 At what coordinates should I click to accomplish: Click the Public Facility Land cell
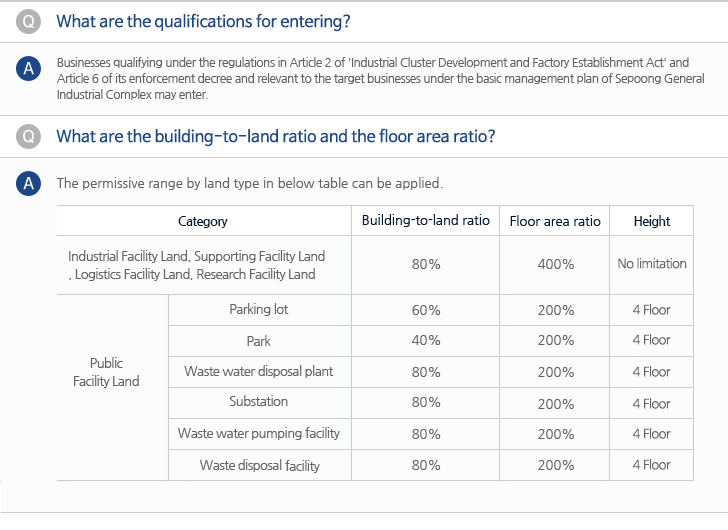pos(106,372)
